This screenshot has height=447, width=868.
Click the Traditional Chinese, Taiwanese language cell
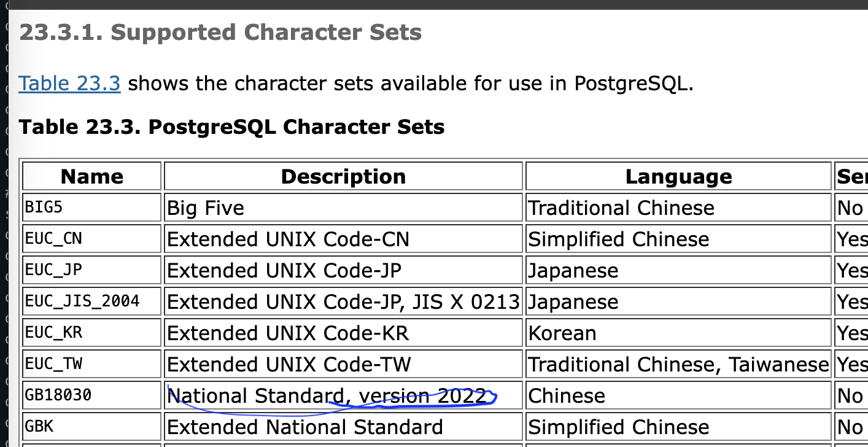pos(678,365)
